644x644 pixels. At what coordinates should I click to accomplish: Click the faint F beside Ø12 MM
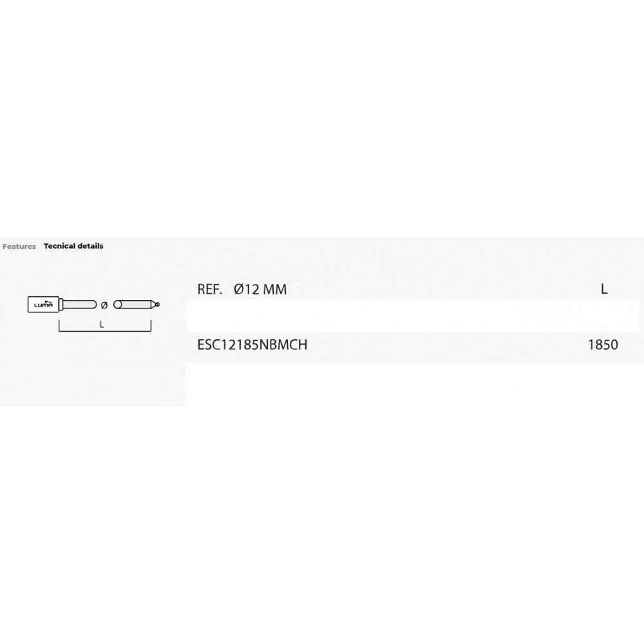[x=296, y=290]
